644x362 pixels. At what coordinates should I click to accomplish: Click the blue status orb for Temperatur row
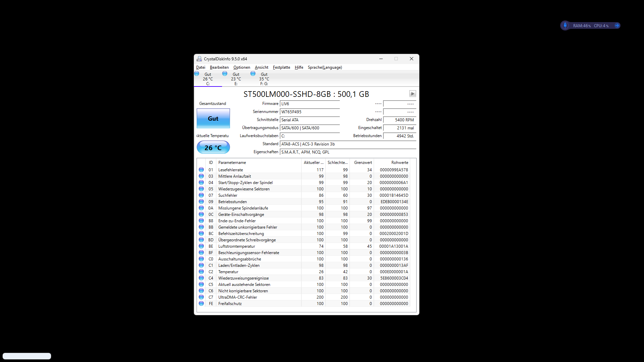click(201, 272)
